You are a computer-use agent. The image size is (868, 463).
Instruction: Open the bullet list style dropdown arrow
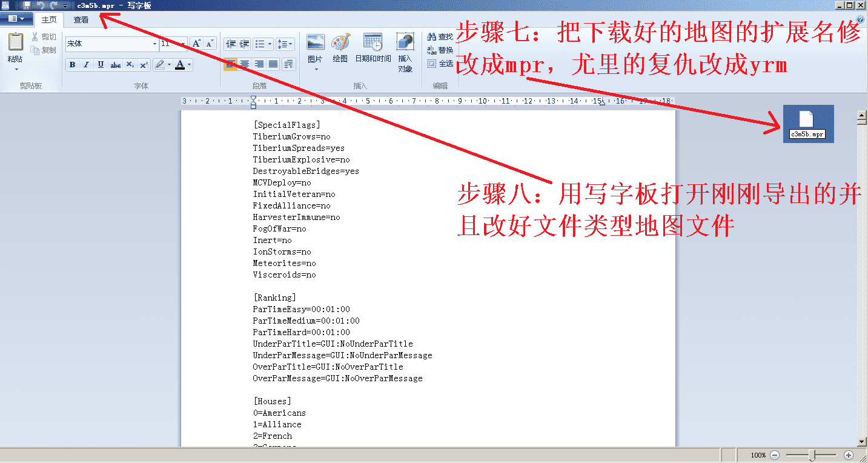pos(270,44)
